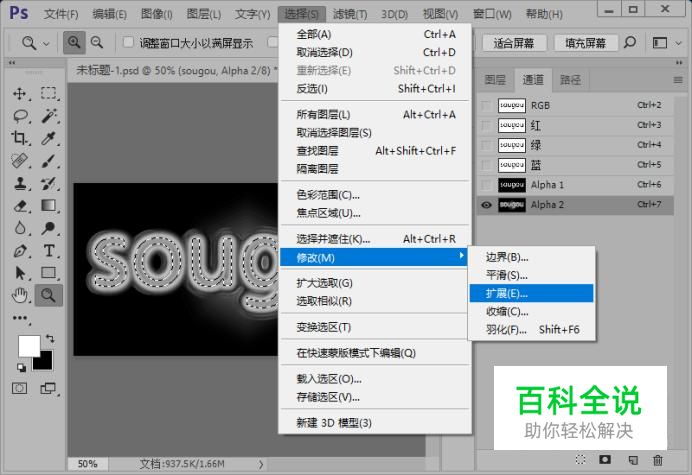Select the Blur tool
The width and height of the screenshot is (692, 475).
coord(20,228)
